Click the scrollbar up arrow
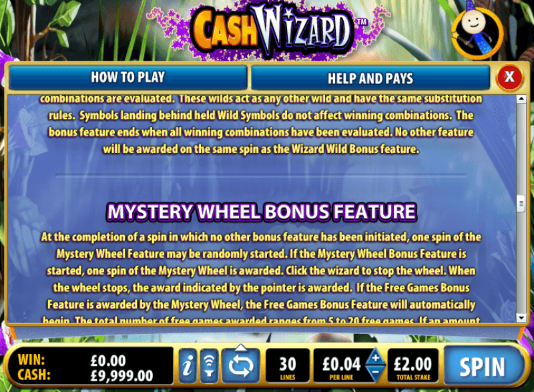Screen dimensions: 534x392 pyautogui.click(x=521, y=99)
